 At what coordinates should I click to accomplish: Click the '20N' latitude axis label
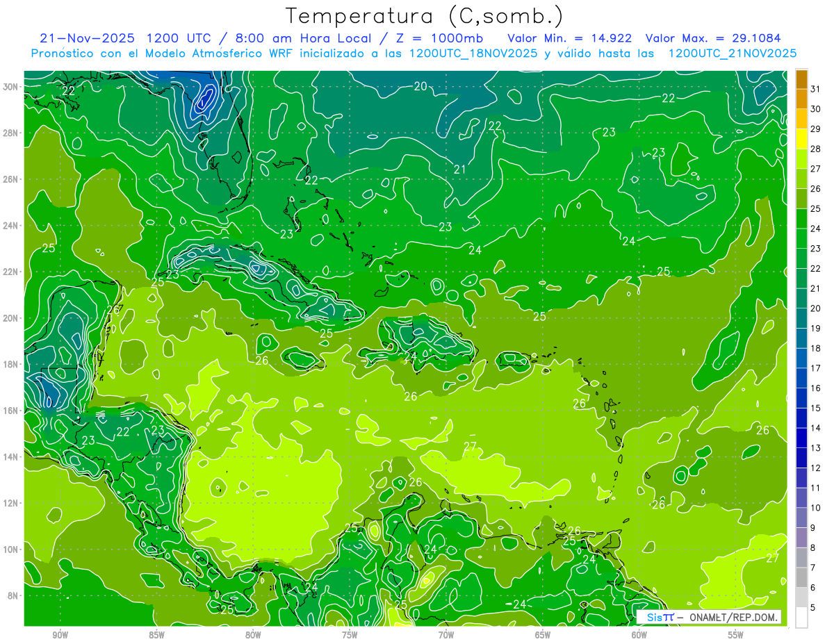[x=11, y=318]
